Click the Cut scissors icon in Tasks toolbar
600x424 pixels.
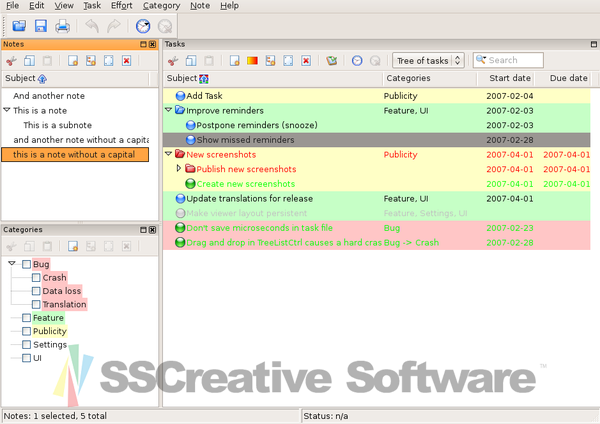click(x=173, y=60)
